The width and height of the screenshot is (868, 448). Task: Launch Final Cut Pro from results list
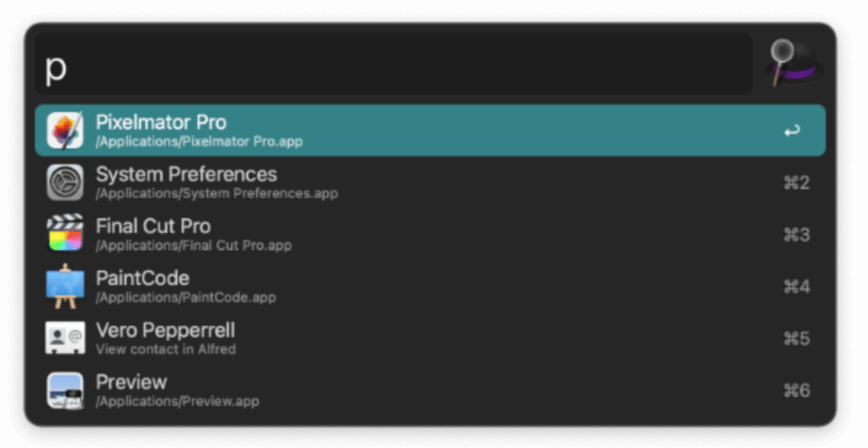click(x=430, y=235)
